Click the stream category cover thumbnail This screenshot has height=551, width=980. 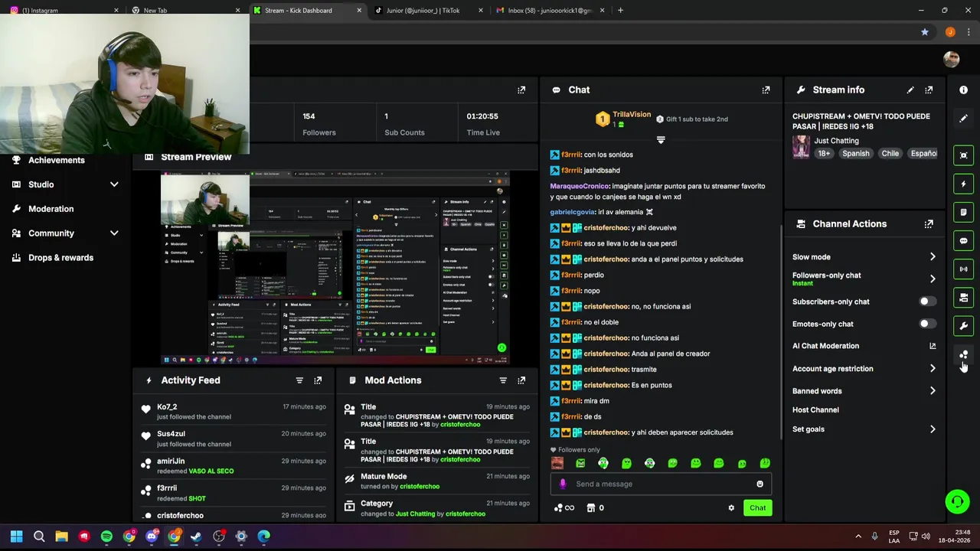(x=801, y=147)
